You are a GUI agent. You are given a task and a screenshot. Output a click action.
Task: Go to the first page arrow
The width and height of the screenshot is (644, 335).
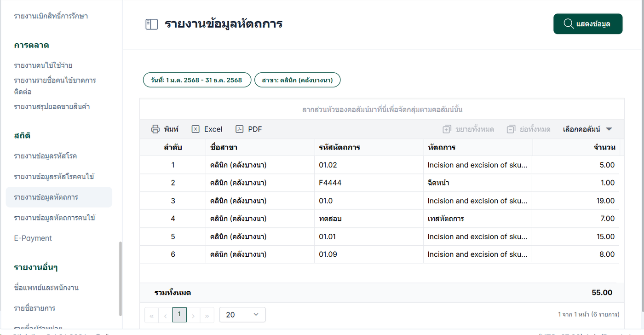[x=151, y=315]
